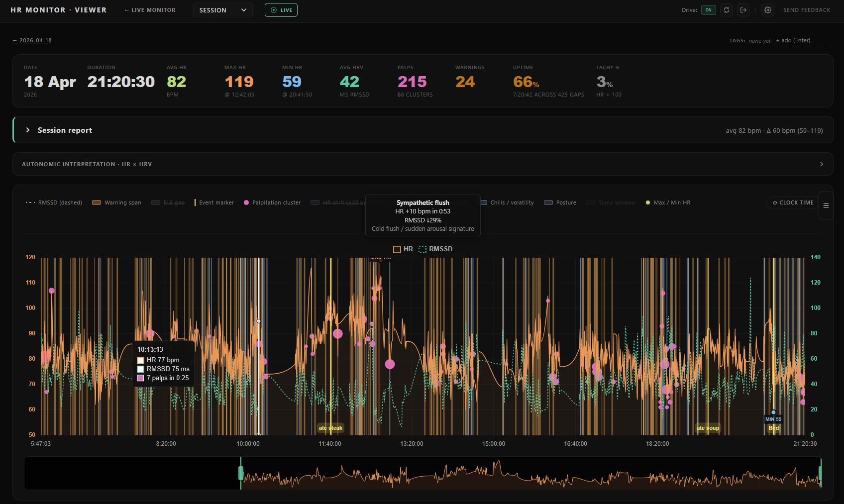Click the Event marker legend icon

pyautogui.click(x=195, y=202)
